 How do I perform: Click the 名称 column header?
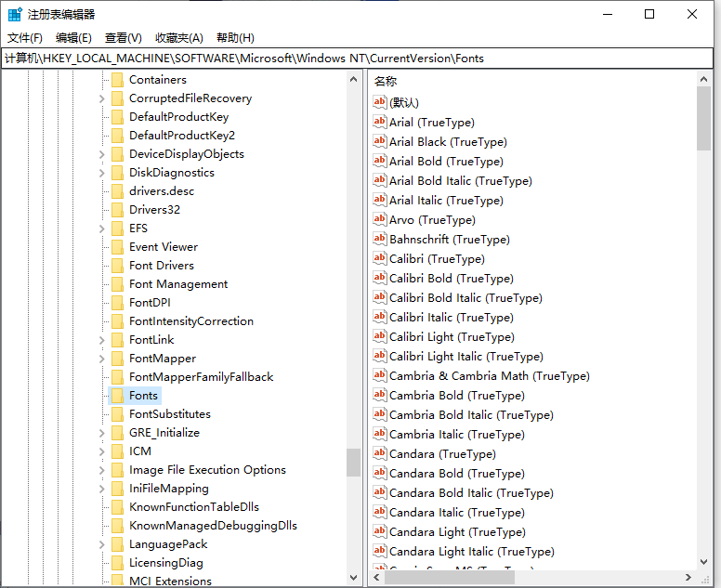(x=386, y=82)
